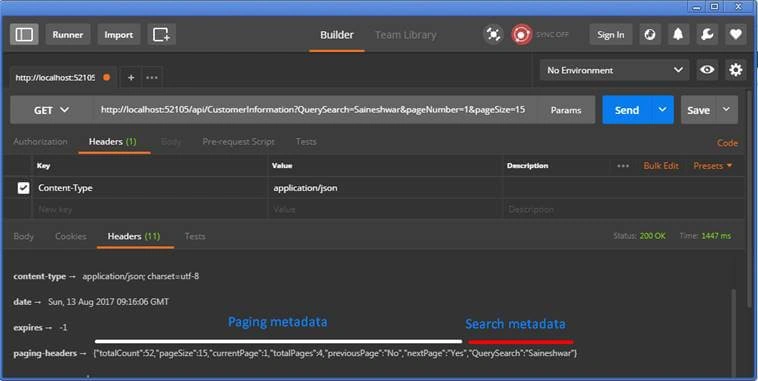Add a new request tab
The width and height of the screenshot is (758, 381).
[x=131, y=77]
